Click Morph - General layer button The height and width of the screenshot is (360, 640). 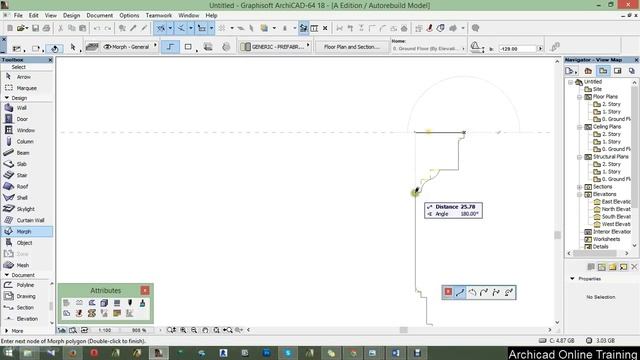click(x=129, y=47)
